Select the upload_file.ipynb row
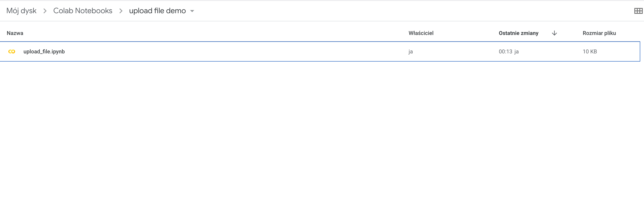This screenshot has width=644, height=198. 320,51
